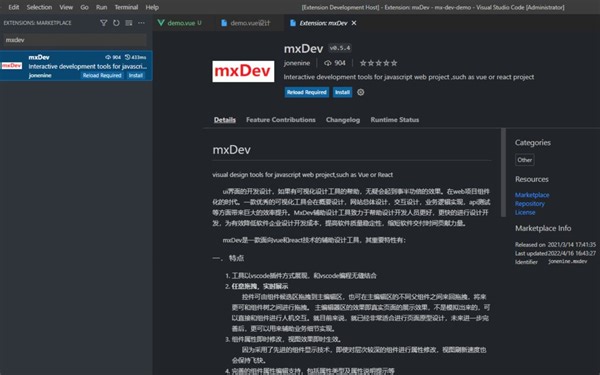Click the jonenine.mxdev identifier value
Image resolution: width=600 pixels, height=375 pixels.
tap(567, 262)
